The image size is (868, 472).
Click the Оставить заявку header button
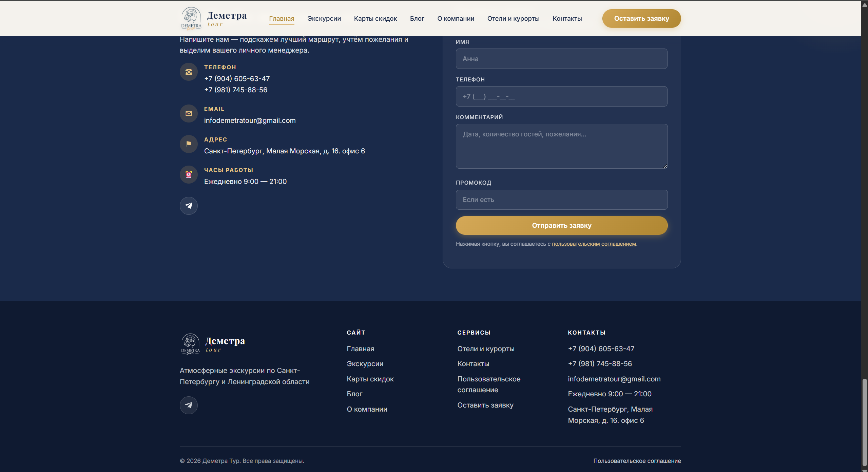point(641,19)
